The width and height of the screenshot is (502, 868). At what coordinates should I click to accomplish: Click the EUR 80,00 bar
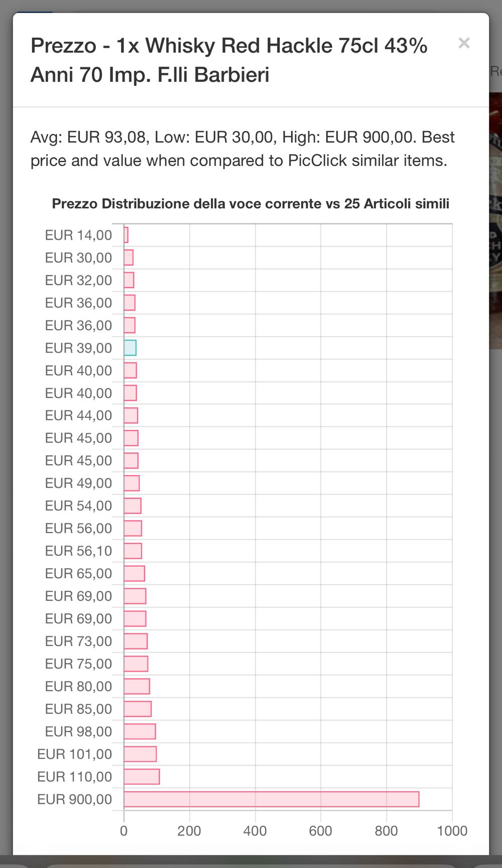pos(137,686)
